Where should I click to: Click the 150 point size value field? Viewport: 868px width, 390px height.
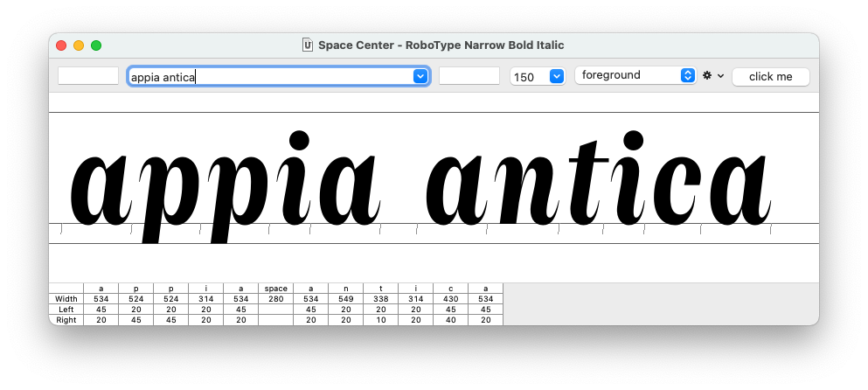coord(528,77)
